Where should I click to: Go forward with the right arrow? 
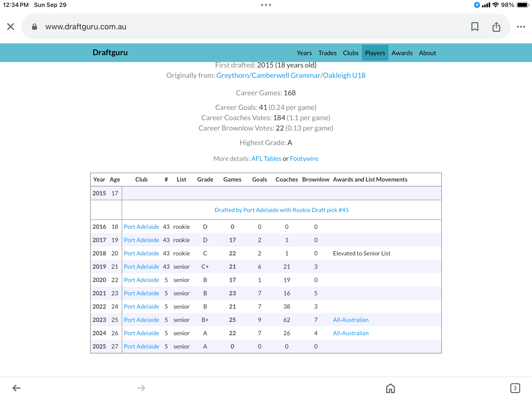click(x=141, y=388)
